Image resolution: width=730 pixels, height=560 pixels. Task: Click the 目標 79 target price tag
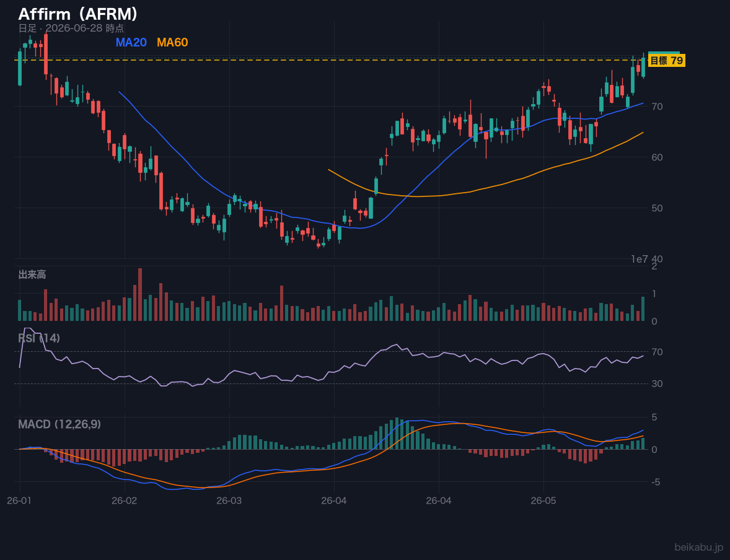pyautogui.click(x=666, y=61)
